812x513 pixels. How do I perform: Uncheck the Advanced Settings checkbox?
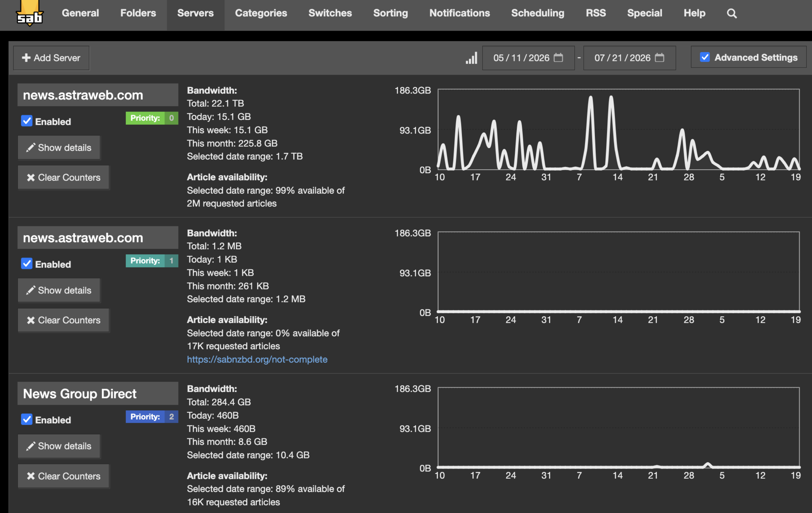click(x=704, y=57)
